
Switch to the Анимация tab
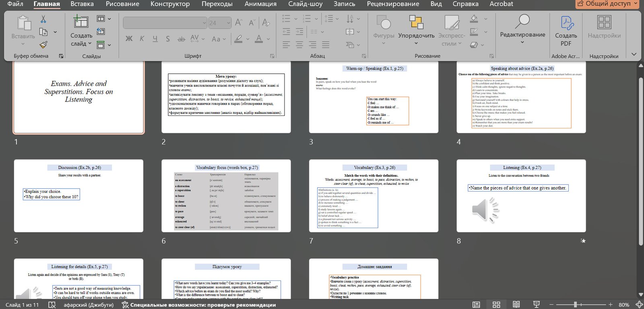pyautogui.click(x=260, y=4)
